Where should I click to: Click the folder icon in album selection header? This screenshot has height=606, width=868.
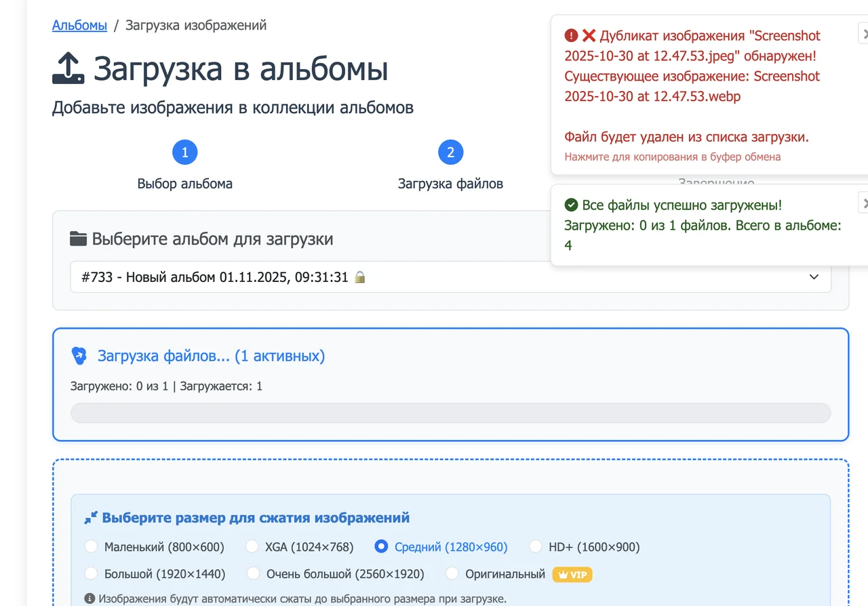tap(77, 238)
